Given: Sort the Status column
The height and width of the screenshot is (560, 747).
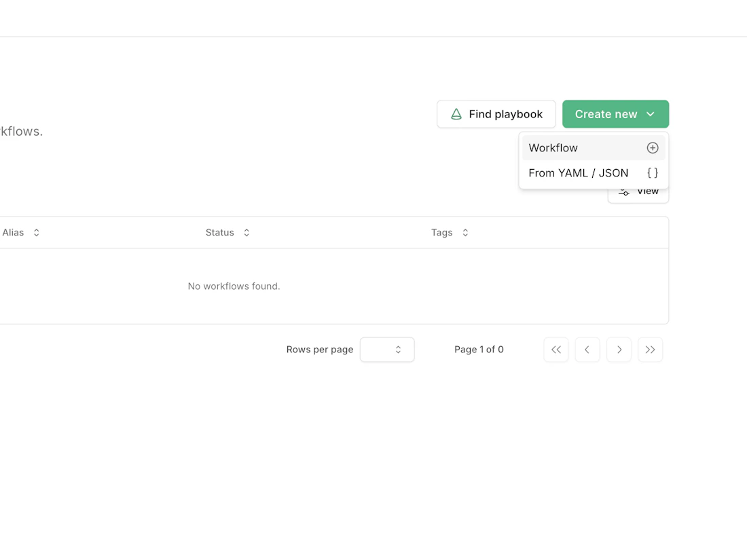Looking at the screenshot, I should (x=246, y=232).
